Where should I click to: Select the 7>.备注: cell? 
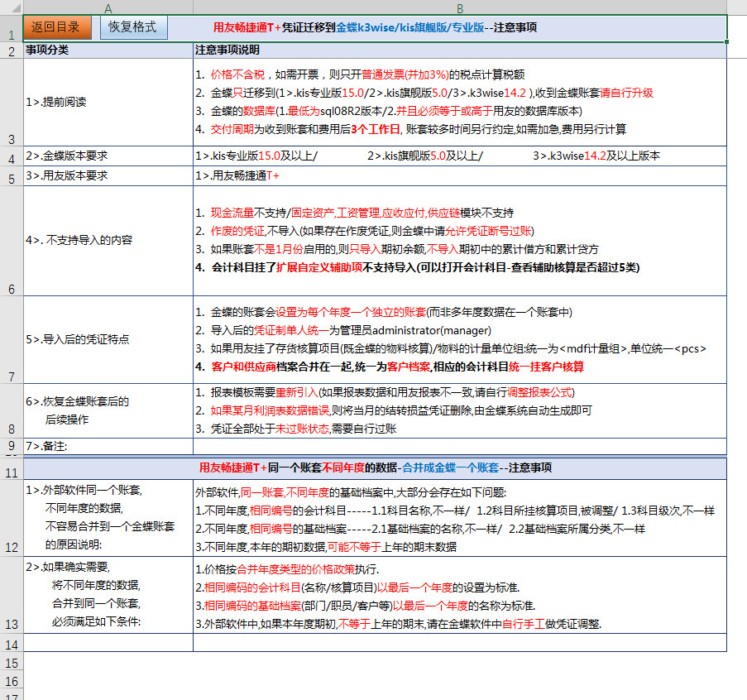point(108,447)
